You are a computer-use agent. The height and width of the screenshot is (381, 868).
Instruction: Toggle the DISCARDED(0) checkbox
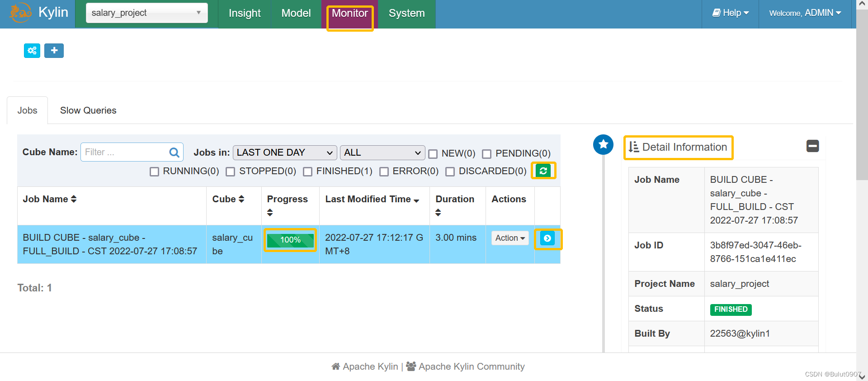click(450, 171)
